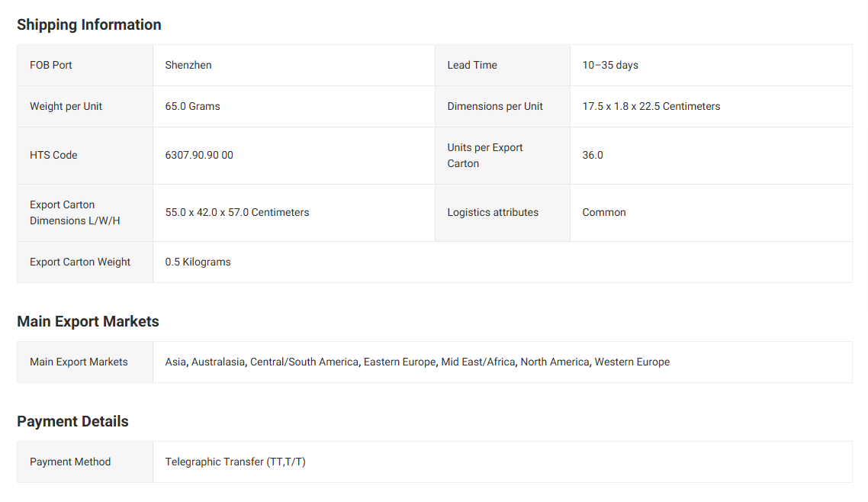Viewport: 868px width, 502px height.
Task: Click the 10–35 days value
Action: (610, 65)
